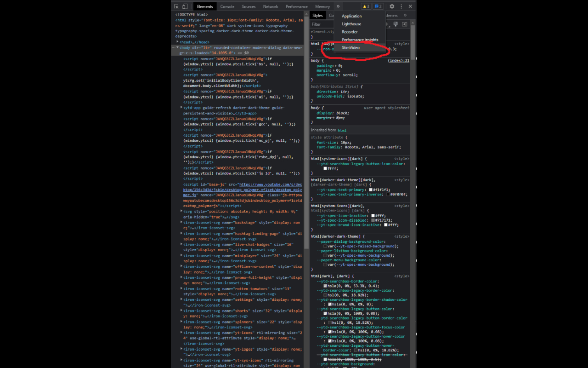Expand the iron-iconset-svg yt-logos node

(181, 349)
